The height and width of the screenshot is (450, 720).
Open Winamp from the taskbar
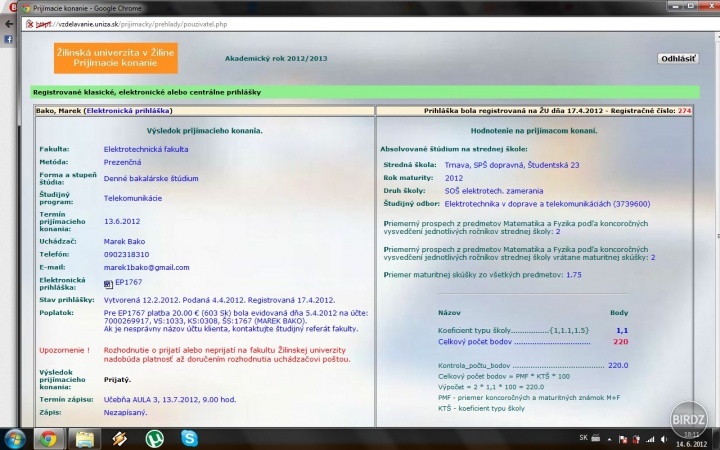coord(119,439)
